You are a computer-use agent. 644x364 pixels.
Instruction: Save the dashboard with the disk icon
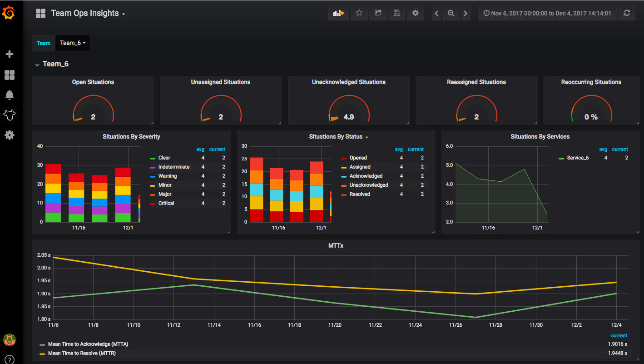click(x=396, y=13)
